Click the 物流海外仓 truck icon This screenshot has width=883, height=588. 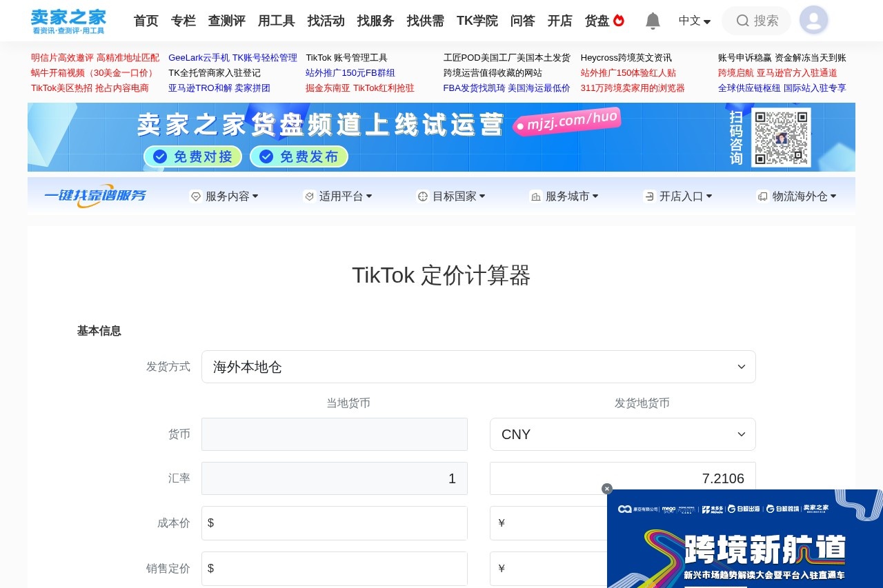coord(762,196)
